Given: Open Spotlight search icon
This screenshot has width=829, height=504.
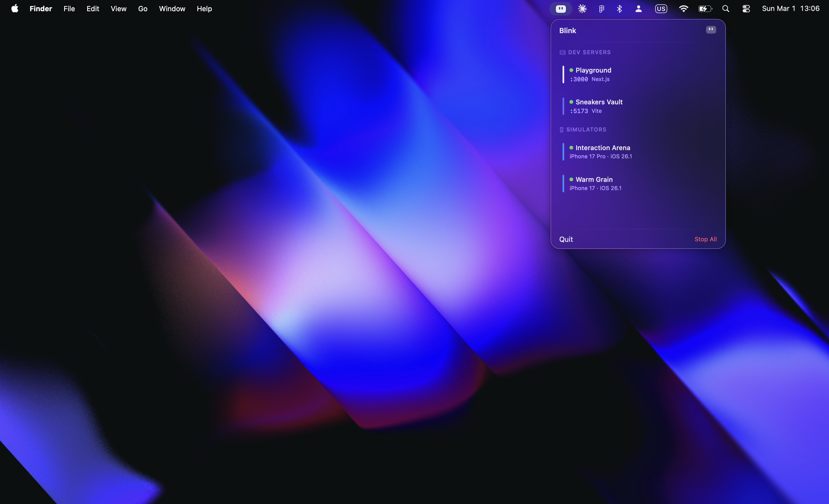Looking at the screenshot, I should (x=726, y=9).
